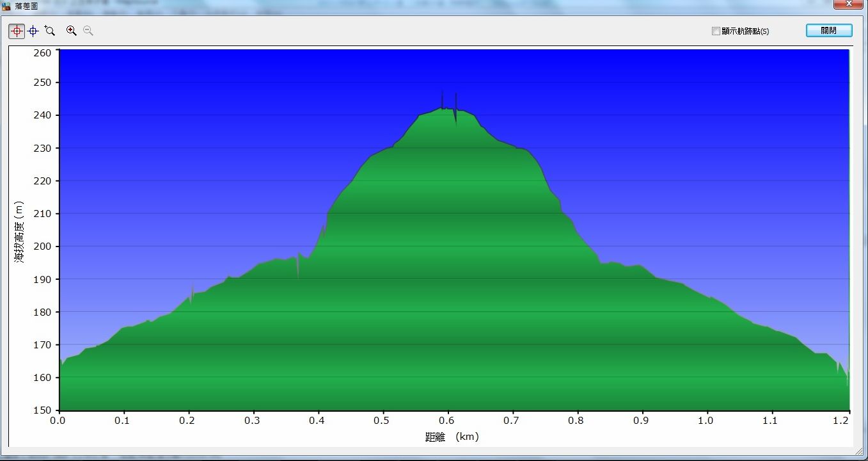Click the greyed zoom out magnifier icon

coord(88,31)
